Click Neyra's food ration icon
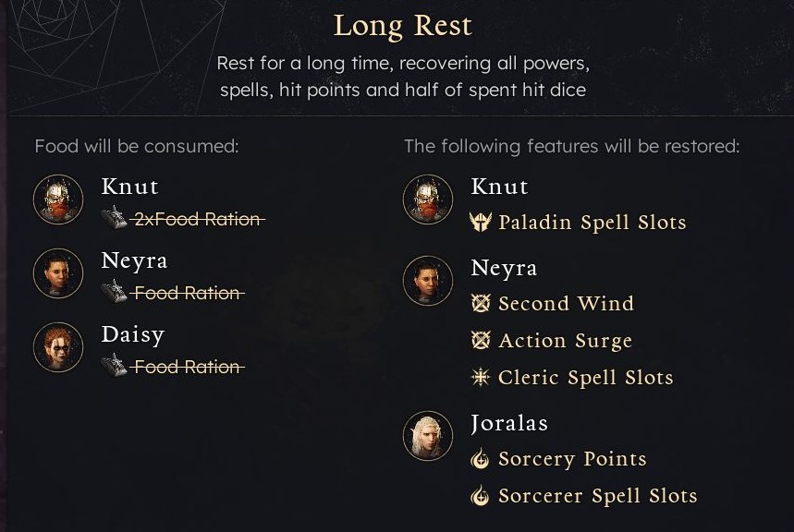Image resolution: width=794 pixels, height=532 pixels. click(114, 293)
